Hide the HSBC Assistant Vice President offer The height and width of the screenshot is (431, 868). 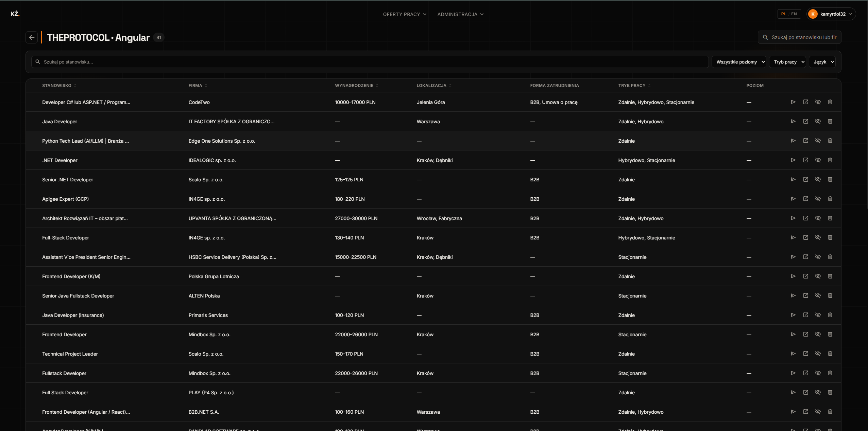tap(818, 257)
